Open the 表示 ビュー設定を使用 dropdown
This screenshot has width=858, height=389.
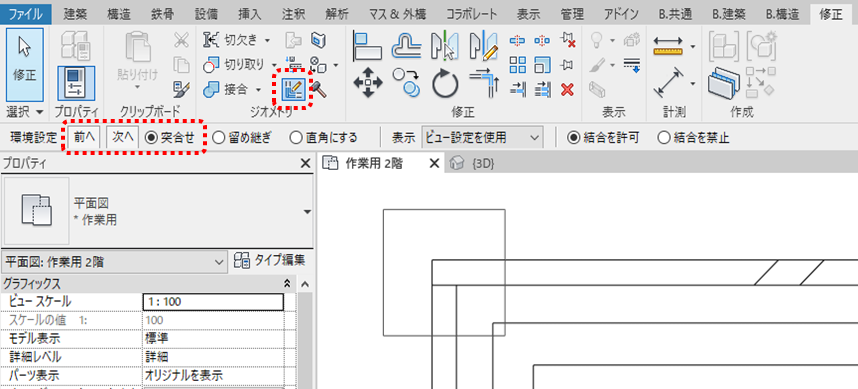(482, 137)
